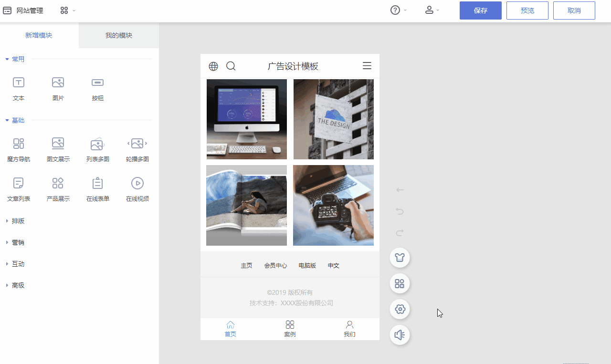This screenshot has width=611, height=364.
Task: Open the four-squares app grid menu
Action: pos(64,10)
